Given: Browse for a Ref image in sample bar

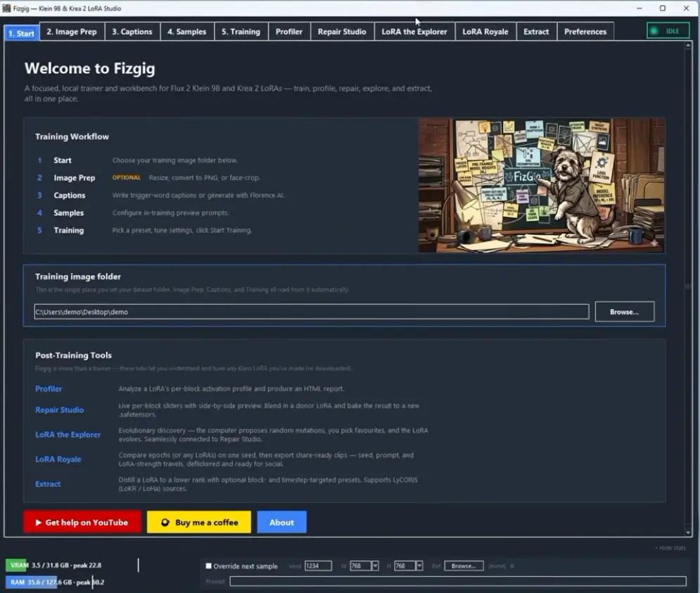Looking at the screenshot, I should point(464,566).
